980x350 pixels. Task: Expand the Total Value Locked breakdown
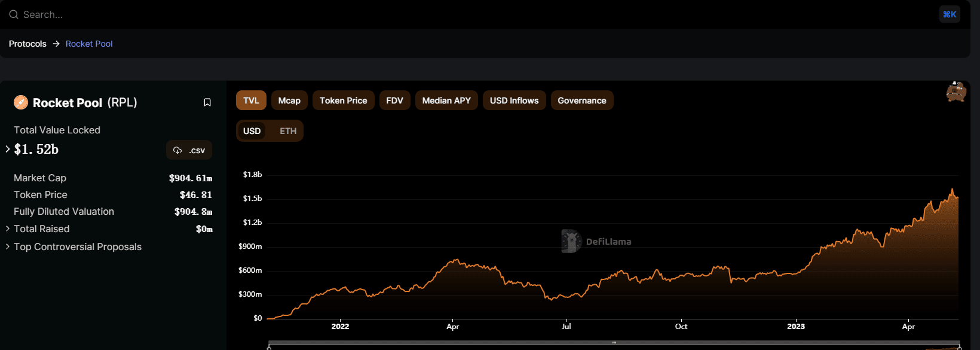click(8, 149)
